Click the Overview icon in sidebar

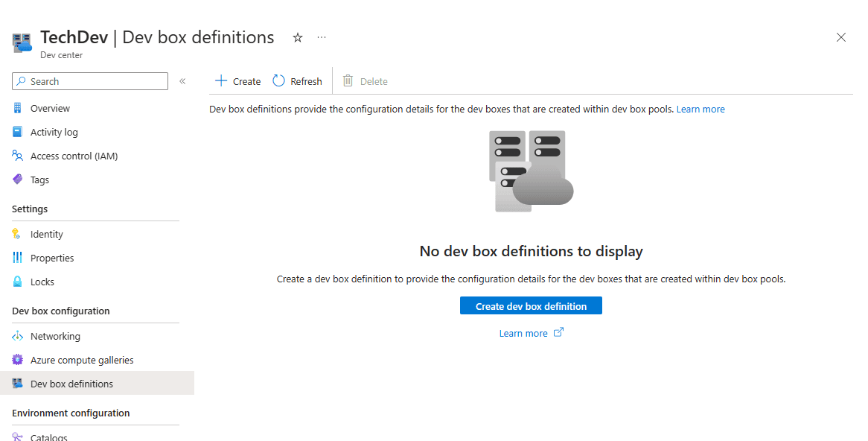click(18, 108)
